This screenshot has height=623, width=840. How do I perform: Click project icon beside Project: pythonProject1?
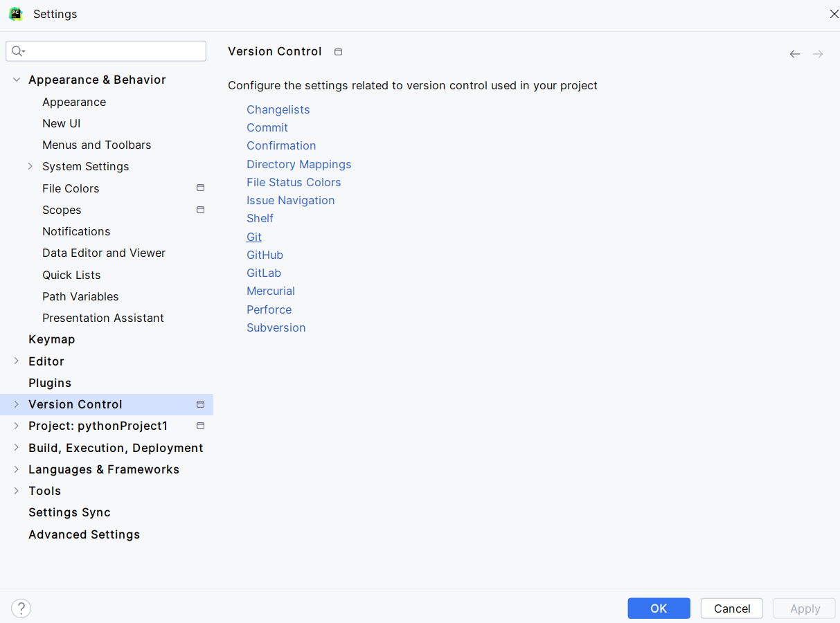pyautogui.click(x=200, y=426)
